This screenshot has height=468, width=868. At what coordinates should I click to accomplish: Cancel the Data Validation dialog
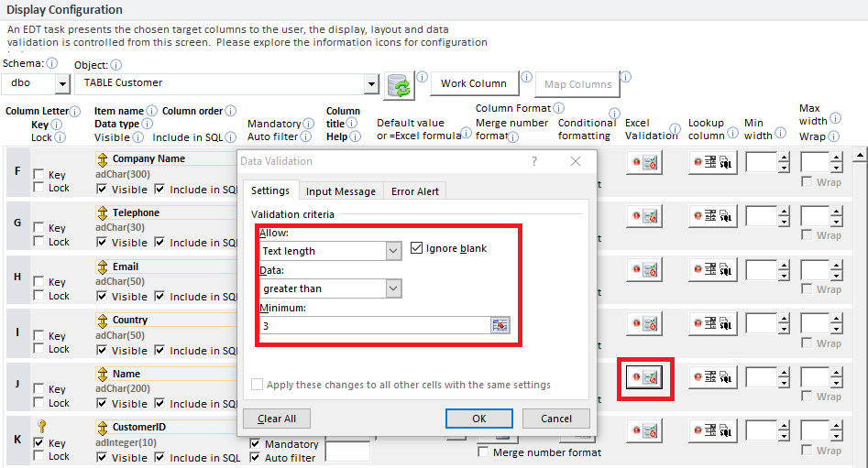555,419
